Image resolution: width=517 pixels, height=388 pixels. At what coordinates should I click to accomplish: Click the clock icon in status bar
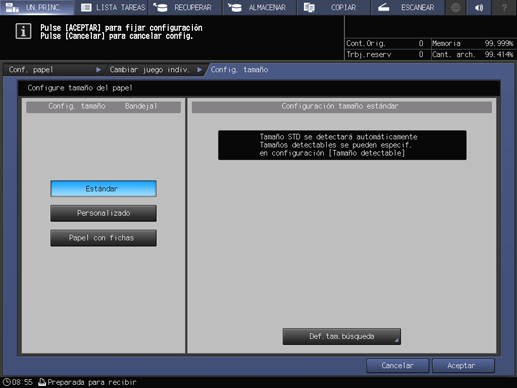[x=7, y=382]
